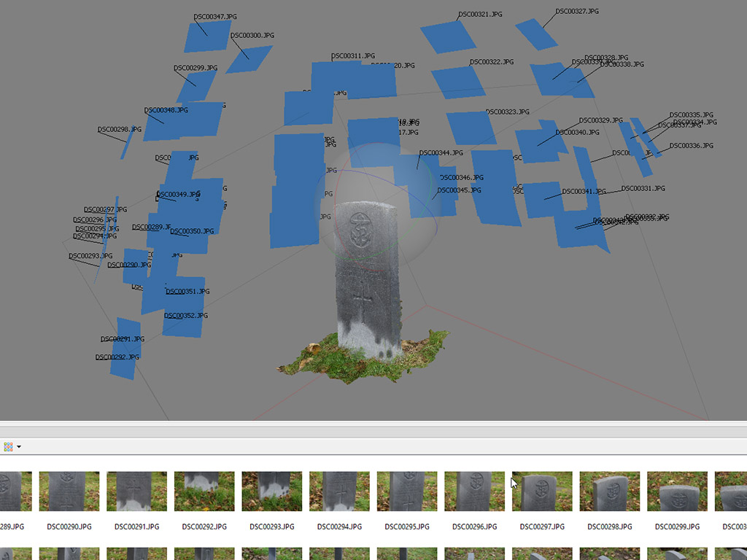
Task: Select the blue camera plane linked to DSC00327.JPG
Action: click(536, 34)
